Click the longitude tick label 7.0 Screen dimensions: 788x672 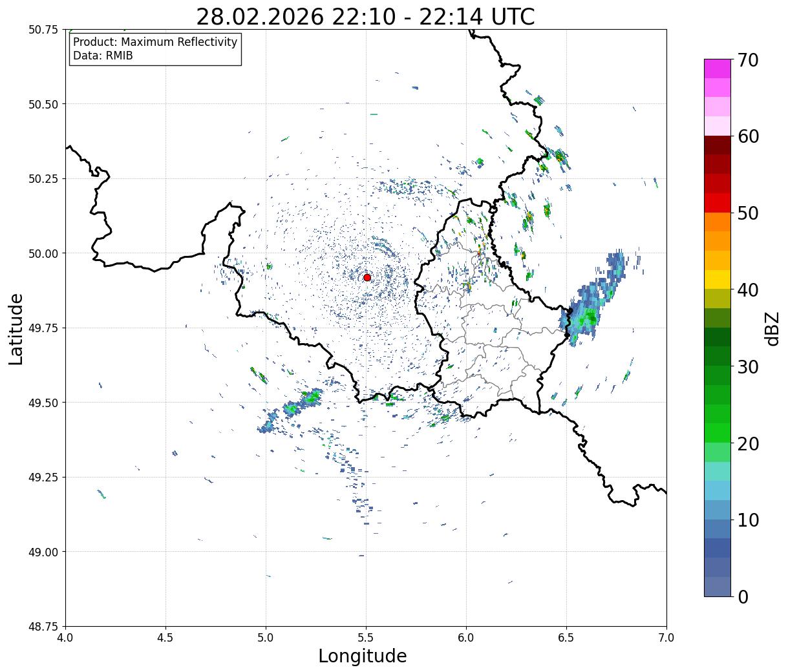[x=666, y=637]
